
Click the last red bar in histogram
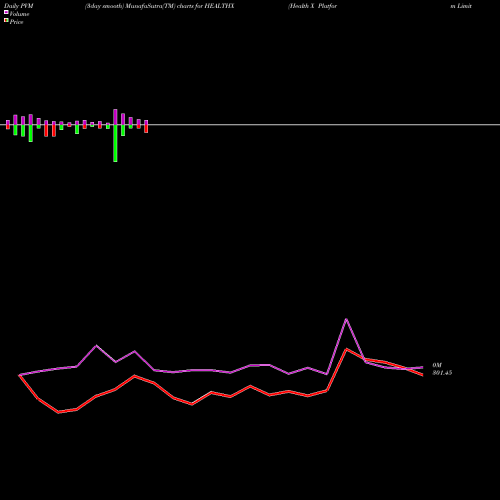146,129
